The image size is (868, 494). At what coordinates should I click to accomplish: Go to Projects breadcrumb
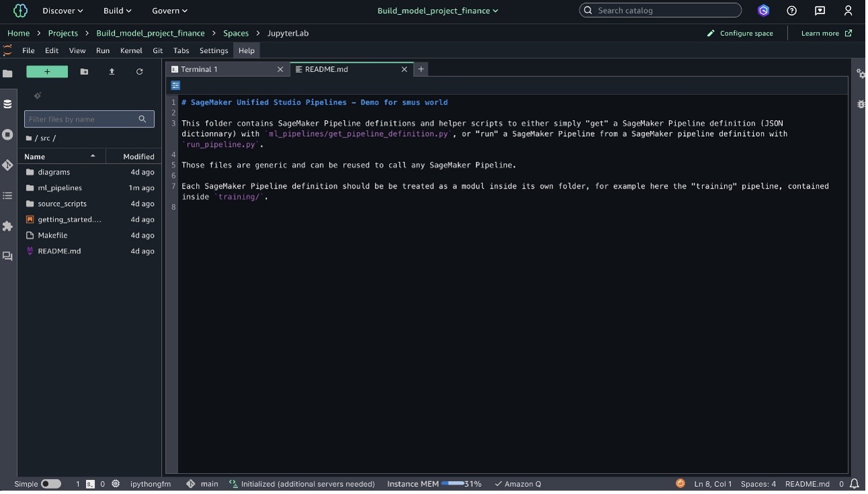62,33
